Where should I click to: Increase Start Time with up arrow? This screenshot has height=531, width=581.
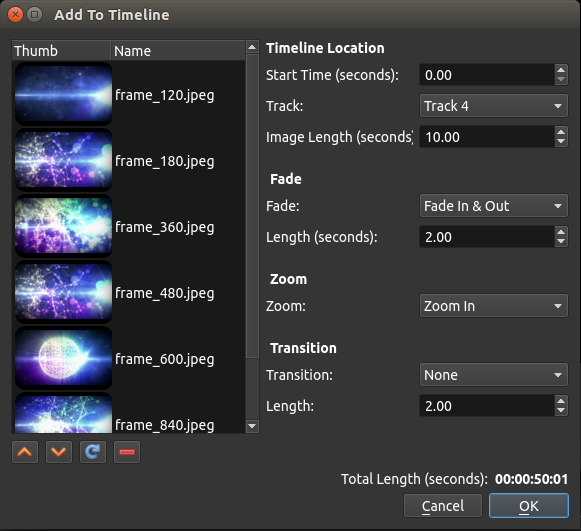(x=561, y=70)
